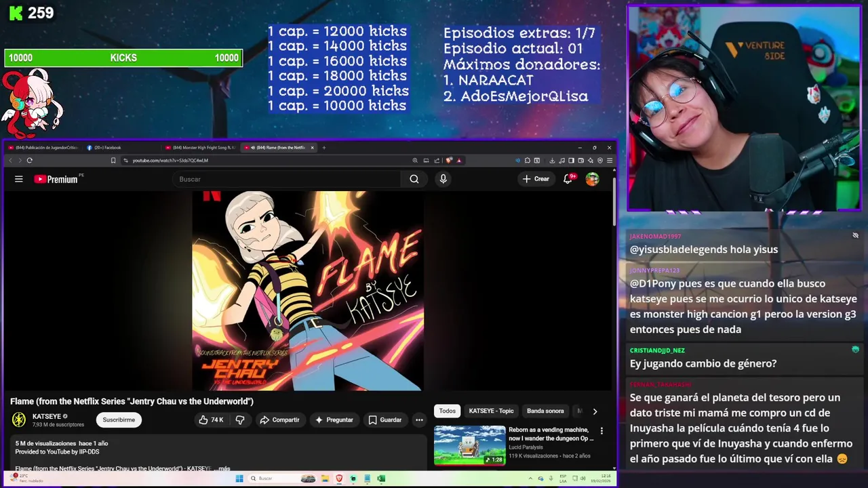Open options menu for Reborn as vending machine video
The height and width of the screenshot is (488, 868).
tap(601, 431)
